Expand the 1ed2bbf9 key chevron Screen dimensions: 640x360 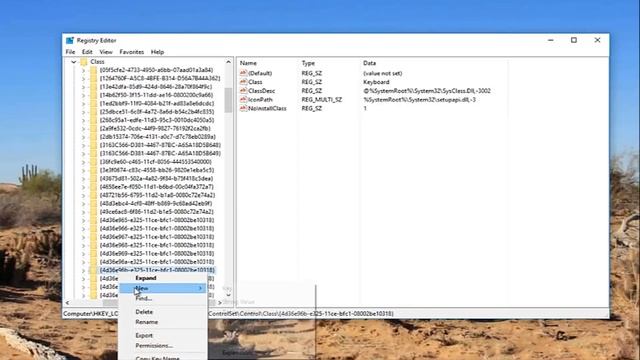coord(83,104)
